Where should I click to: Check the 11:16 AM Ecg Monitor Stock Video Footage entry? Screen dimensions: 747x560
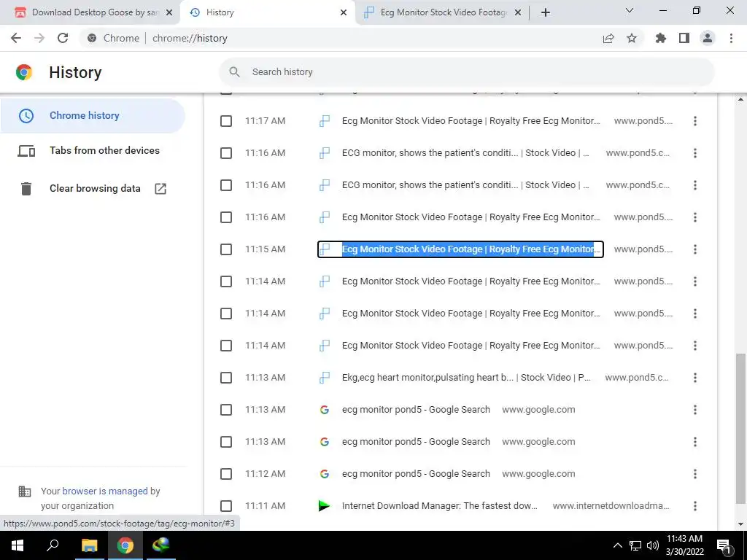pyautogui.click(x=226, y=217)
